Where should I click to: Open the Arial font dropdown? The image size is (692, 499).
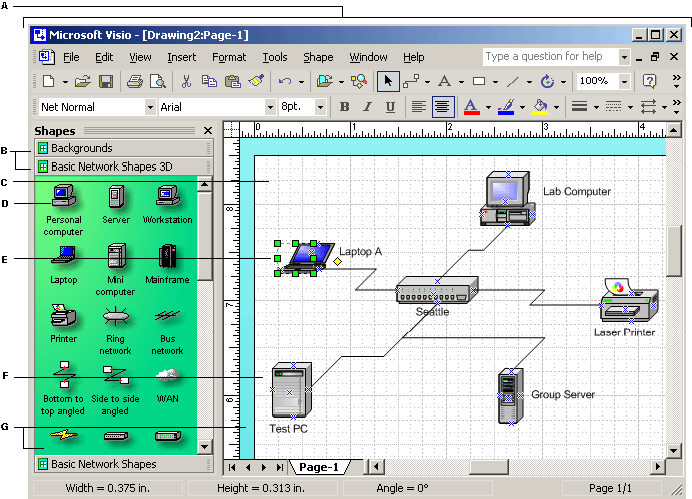pos(270,107)
